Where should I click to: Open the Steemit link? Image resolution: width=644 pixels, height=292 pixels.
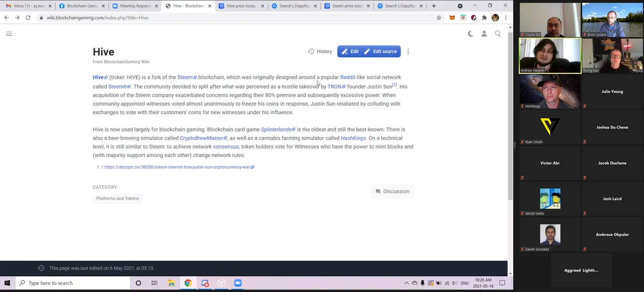coord(119,87)
